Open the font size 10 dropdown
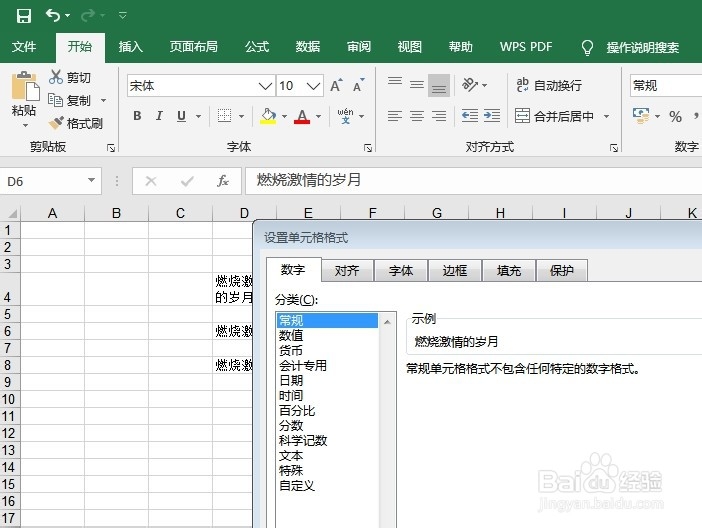This screenshot has height=528, width=702. click(314, 86)
